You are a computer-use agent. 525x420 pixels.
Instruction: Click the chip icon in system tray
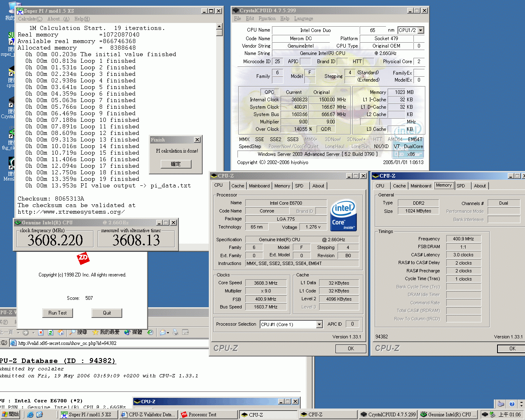tap(485, 415)
